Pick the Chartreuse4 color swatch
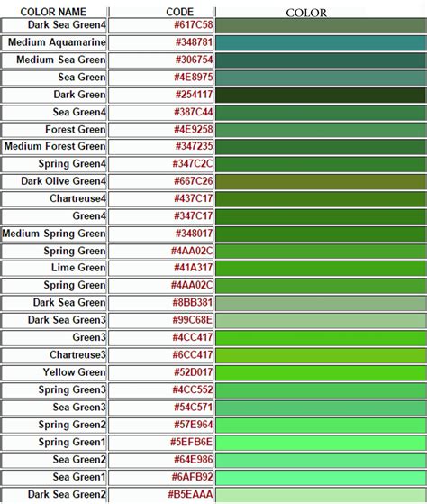 click(x=321, y=199)
